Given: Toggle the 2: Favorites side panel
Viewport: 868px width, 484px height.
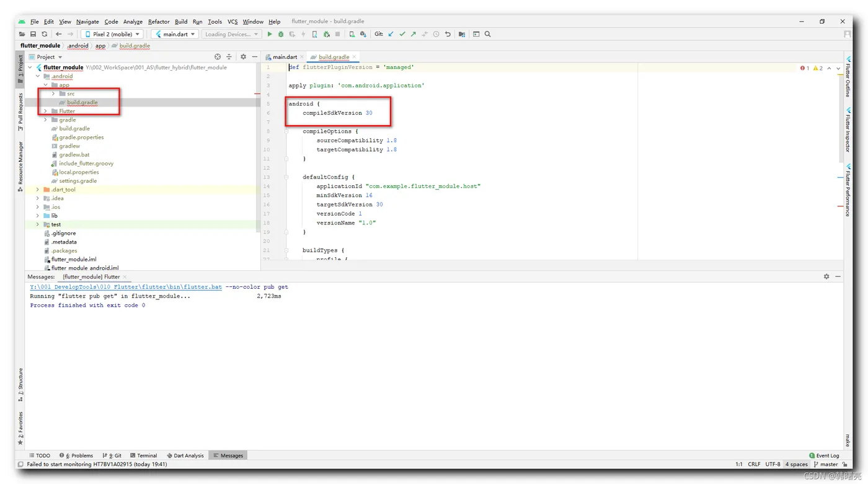Looking at the screenshot, I should tap(20, 428).
